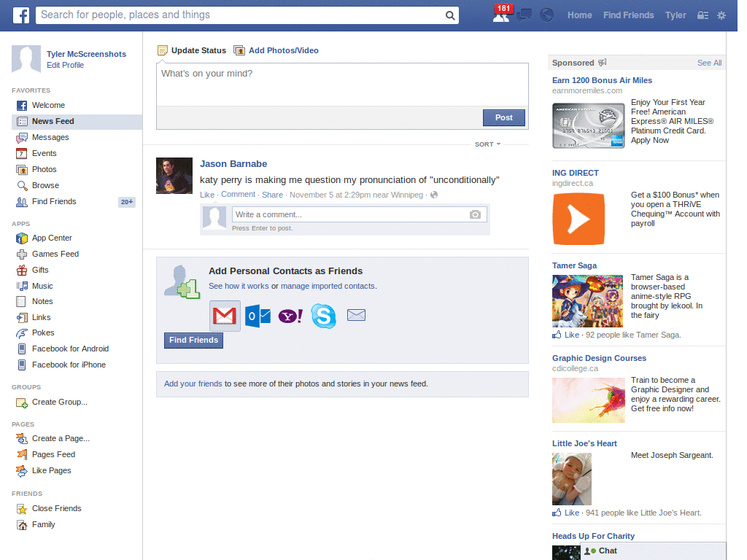Select the Update Status tab

[192, 50]
